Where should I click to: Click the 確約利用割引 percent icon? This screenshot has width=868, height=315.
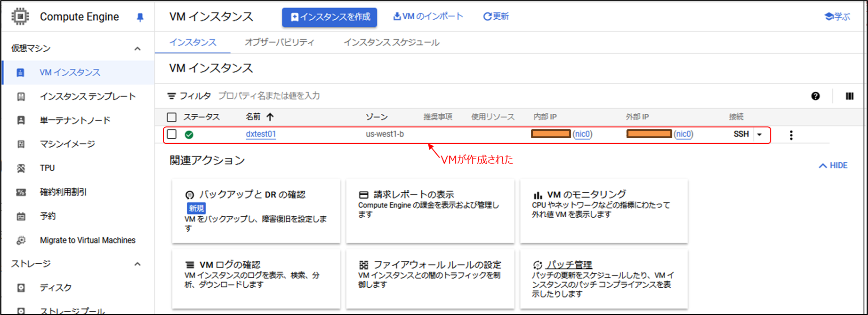click(x=21, y=192)
